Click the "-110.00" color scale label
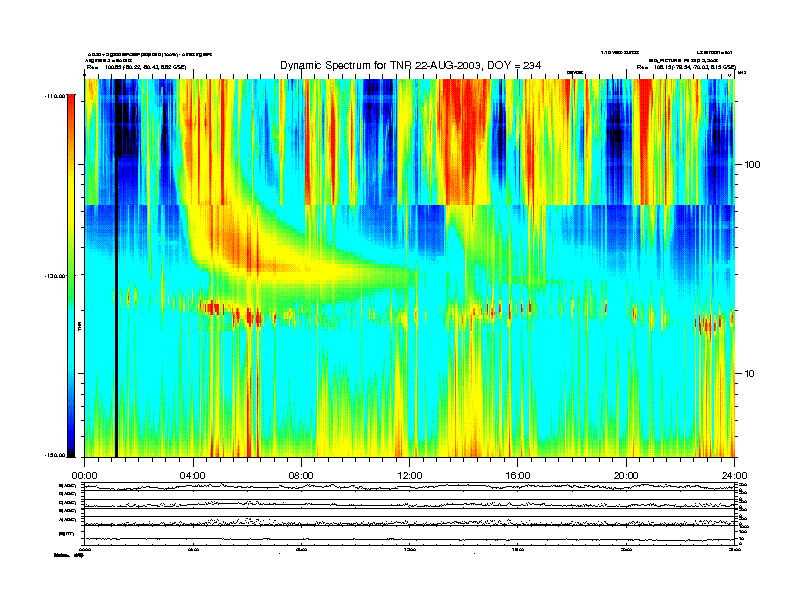This screenshot has height=612, width=792. [55, 95]
